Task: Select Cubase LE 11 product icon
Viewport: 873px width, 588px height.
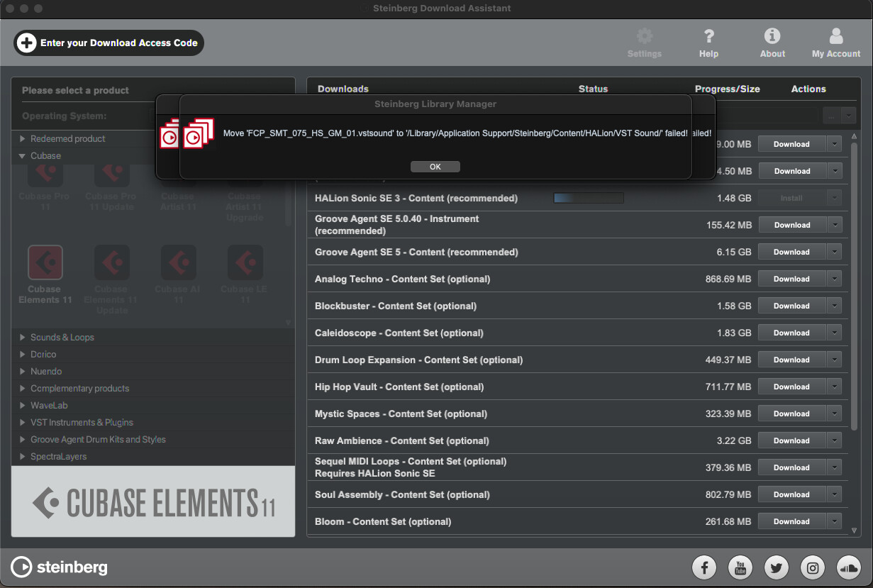Action: click(x=245, y=262)
